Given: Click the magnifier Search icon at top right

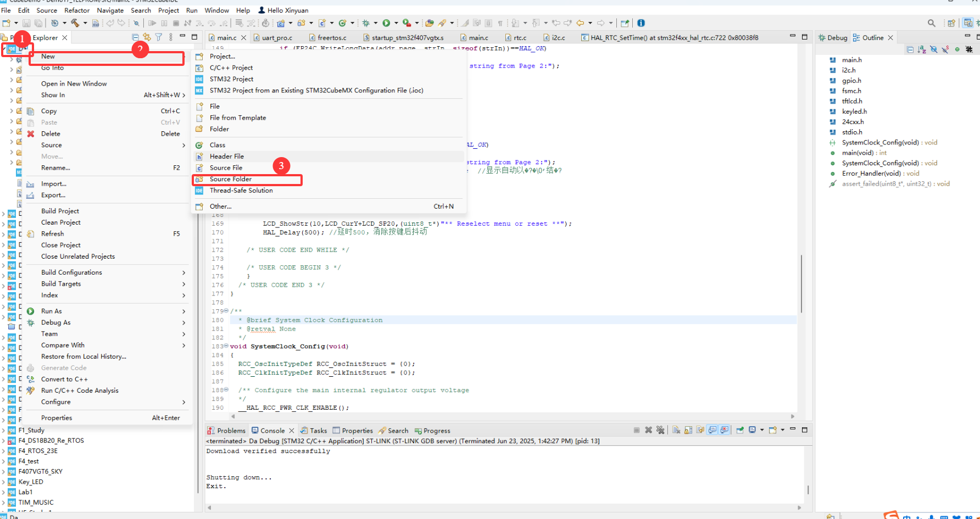Looking at the screenshot, I should (931, 23).
